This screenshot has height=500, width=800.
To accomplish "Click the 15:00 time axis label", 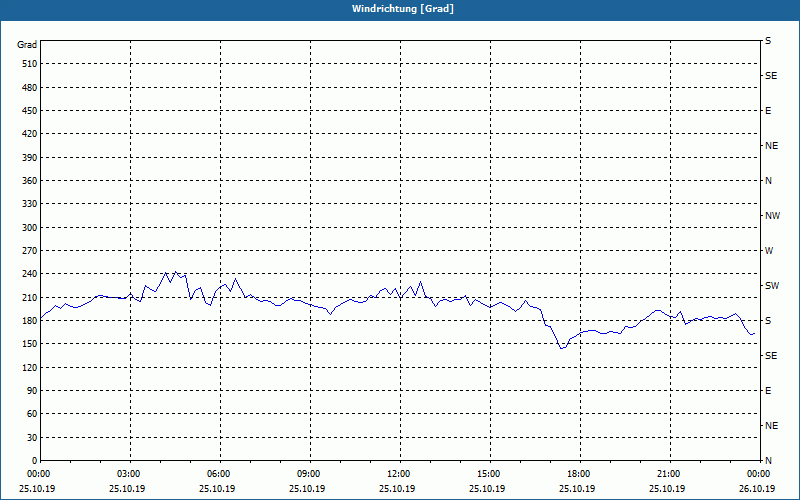I will pyautogui.click(x=489, y=474).
